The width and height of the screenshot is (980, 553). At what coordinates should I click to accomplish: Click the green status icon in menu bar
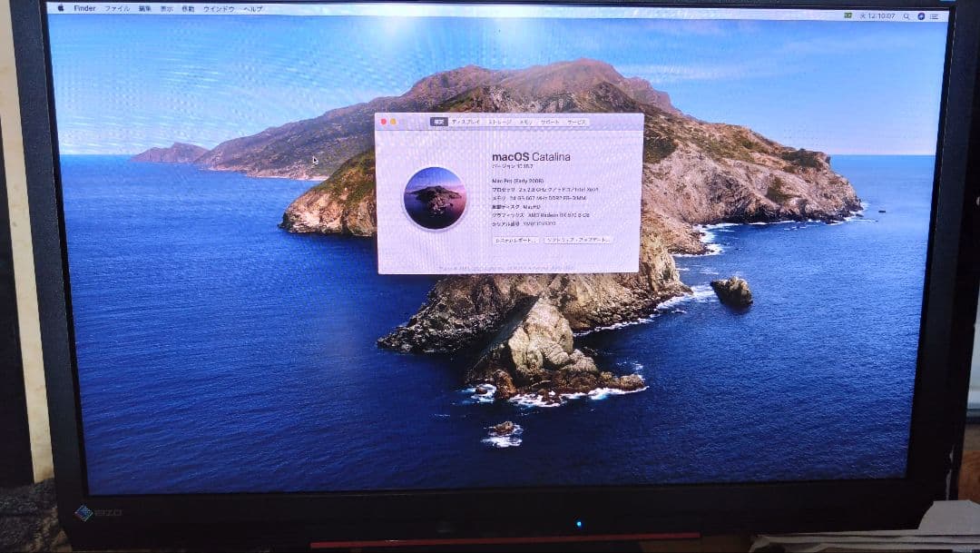click(847, 15)
